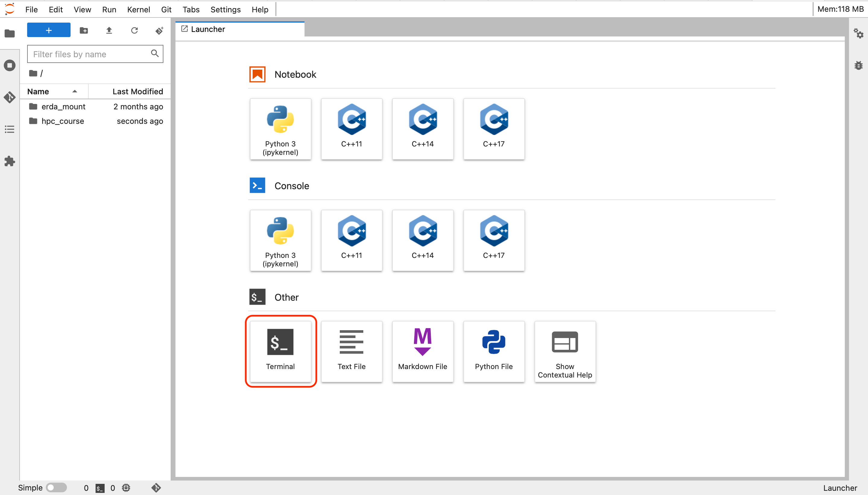Image resolution: width=868 pixels, height=495 pixels.
Task: Click blue New Launcher plus button
Action: click(49, 30)
